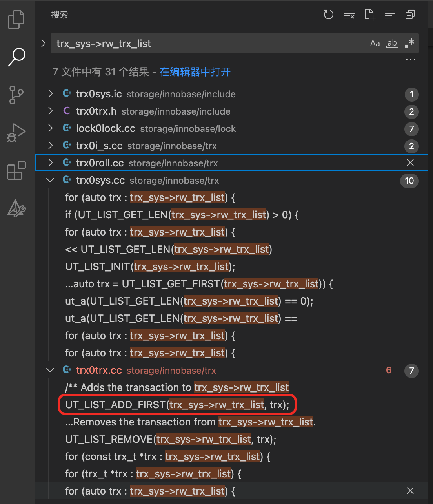433x504 pixels.
Task: Open lock0lock.cc result file entry
Action: [106, 129]
